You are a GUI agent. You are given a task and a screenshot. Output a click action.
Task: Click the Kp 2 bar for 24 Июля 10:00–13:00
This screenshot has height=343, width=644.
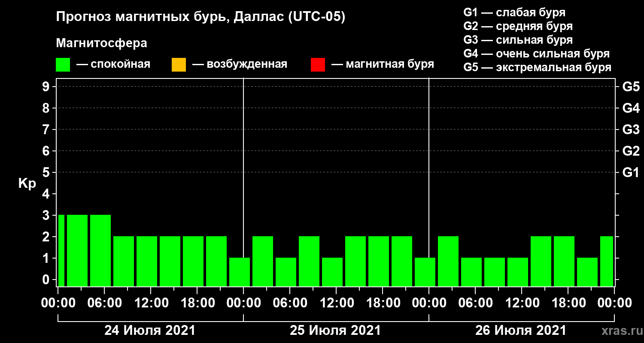[x=147, y=261]
